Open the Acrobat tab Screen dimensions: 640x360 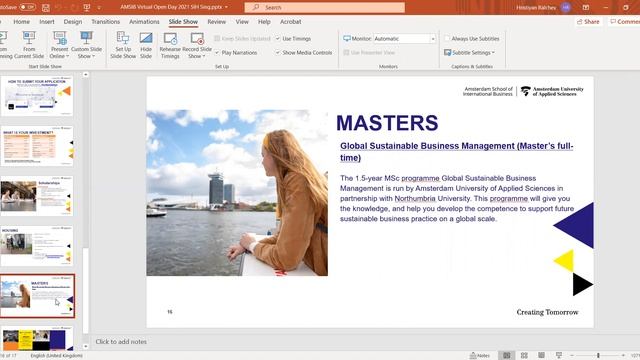click(x=291, y=22)
